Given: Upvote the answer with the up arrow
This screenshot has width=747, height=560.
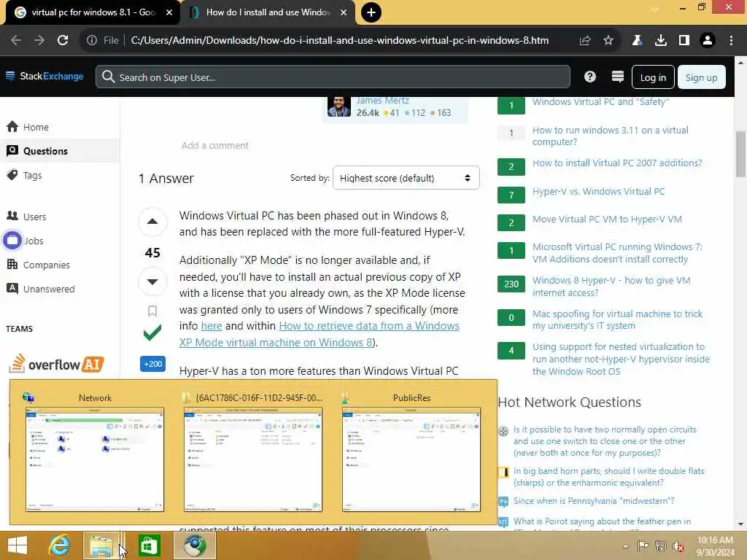Looking at the screenshot, I should coord(152,222).
